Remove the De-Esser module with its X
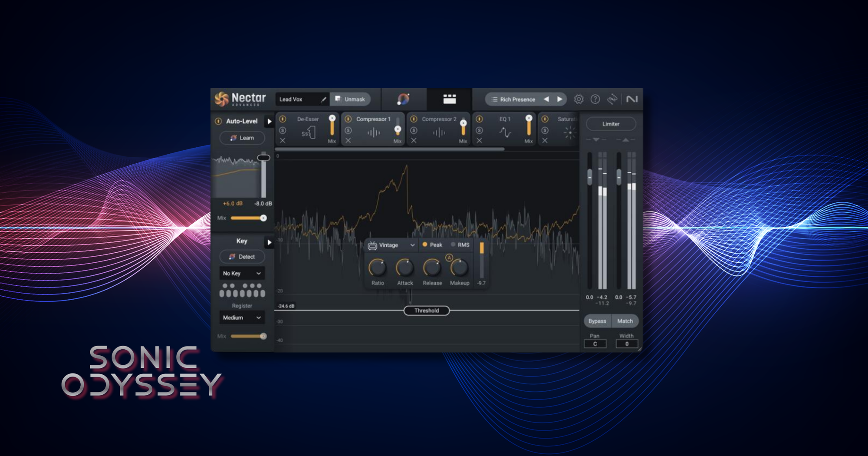The width and height of the screenshot is (868, 456). tap(283, 141)
